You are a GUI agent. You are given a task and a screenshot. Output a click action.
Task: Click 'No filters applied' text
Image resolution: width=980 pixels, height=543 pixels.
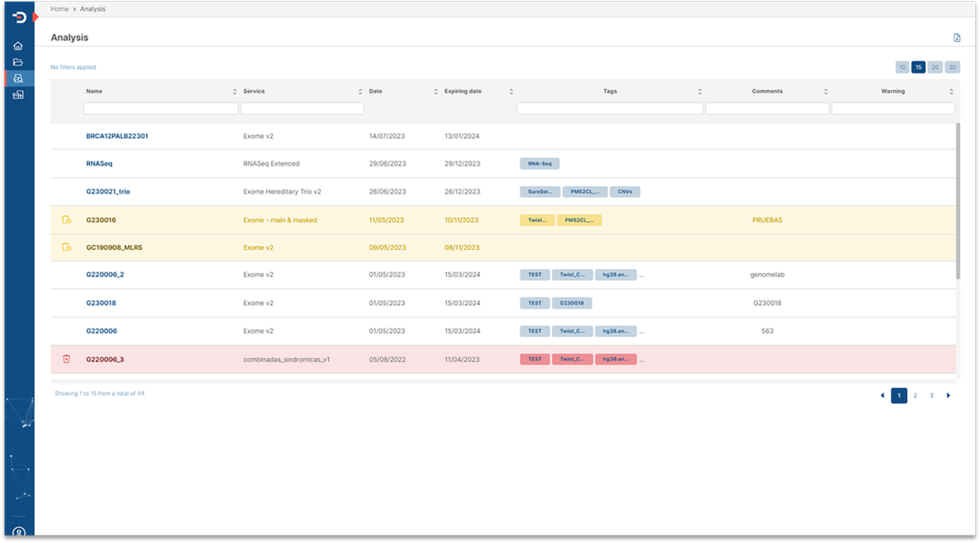[x=73, y=67]
